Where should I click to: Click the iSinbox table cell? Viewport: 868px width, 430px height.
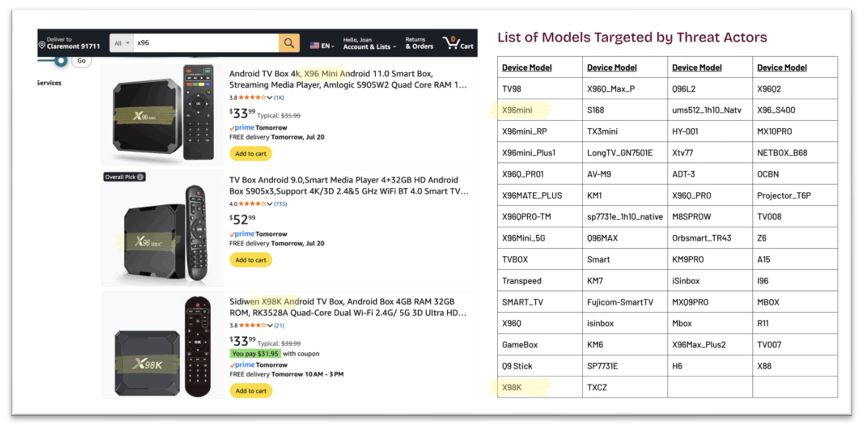click(710, 281)
